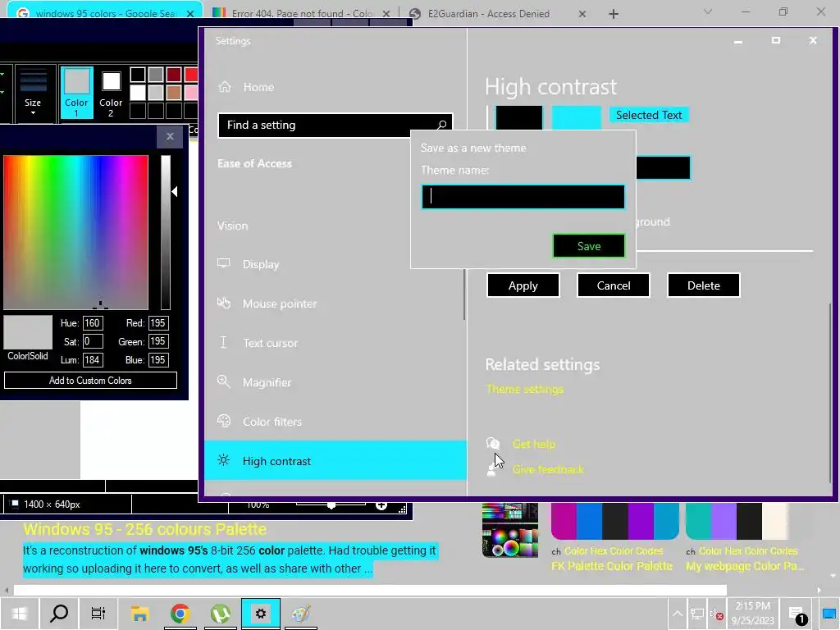The height and width of the screenshot is (630, 840).
Task: Open Task View on taskbar
Action: 98,614
